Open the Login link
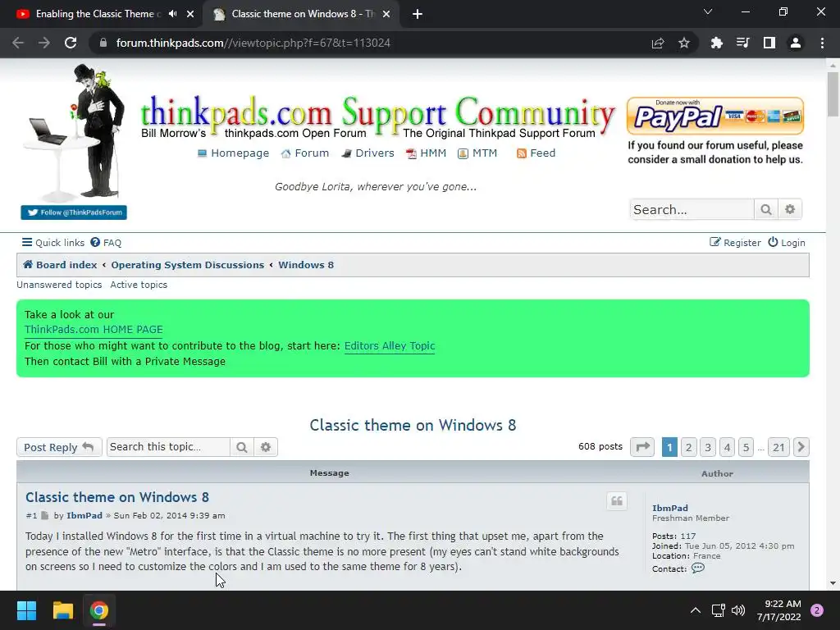840x630 pixels. (787, 243)
